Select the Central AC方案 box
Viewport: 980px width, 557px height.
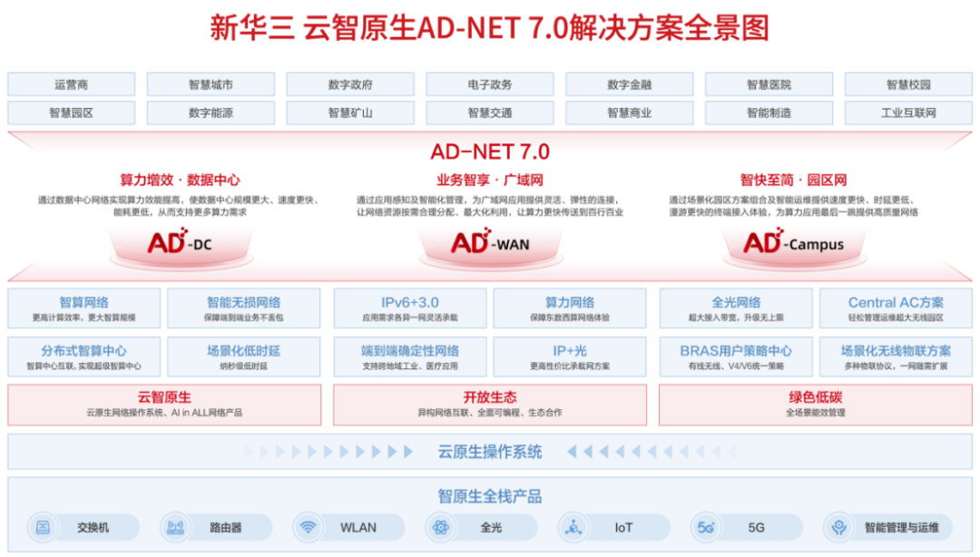tap(896, 308)
